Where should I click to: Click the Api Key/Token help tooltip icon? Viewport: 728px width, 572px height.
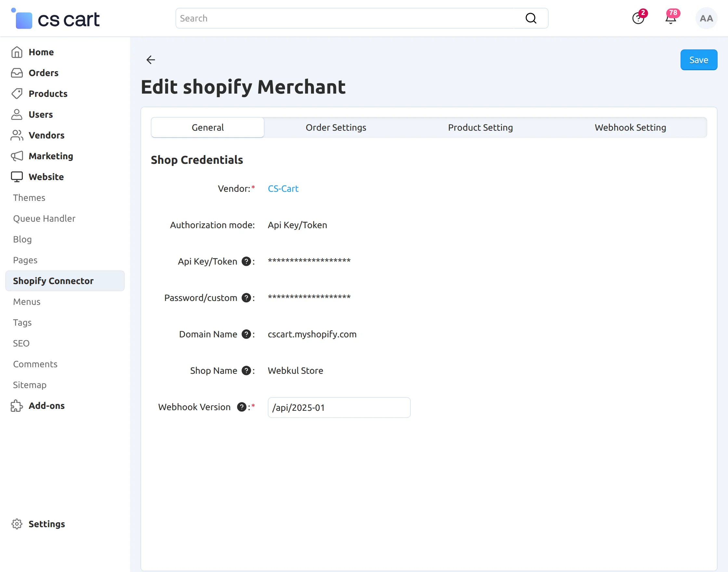pyautogui.click(x=246, y=261)
